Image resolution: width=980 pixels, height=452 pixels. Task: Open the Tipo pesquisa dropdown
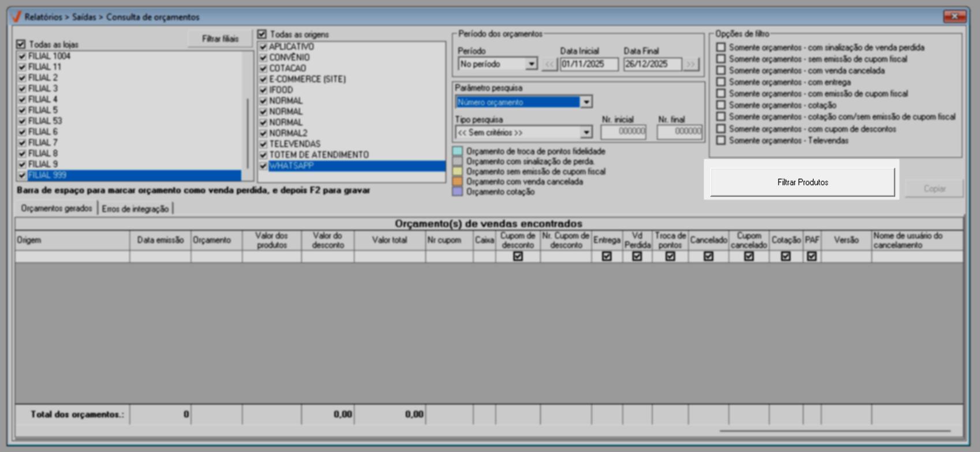point(586,133)
